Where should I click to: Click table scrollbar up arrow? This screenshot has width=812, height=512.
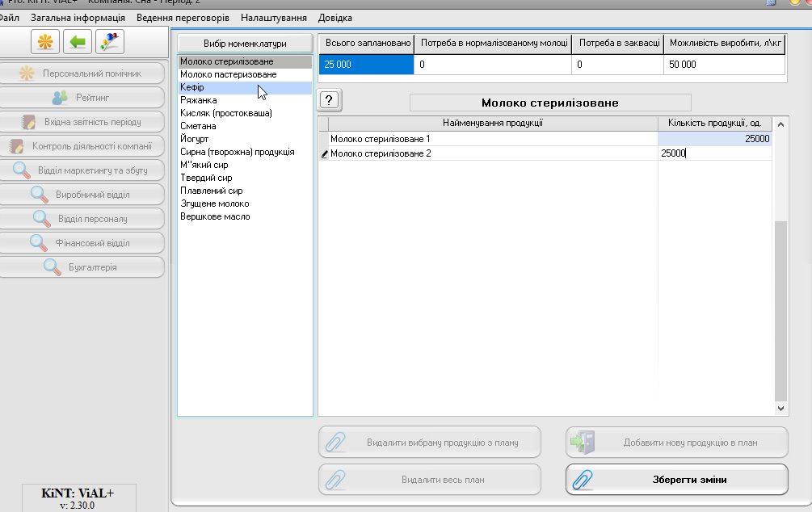[x=781, y=124]
